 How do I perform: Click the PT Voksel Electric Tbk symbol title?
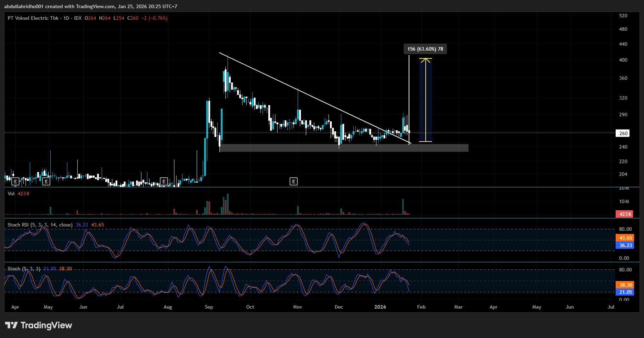click(x=33, y=18)
